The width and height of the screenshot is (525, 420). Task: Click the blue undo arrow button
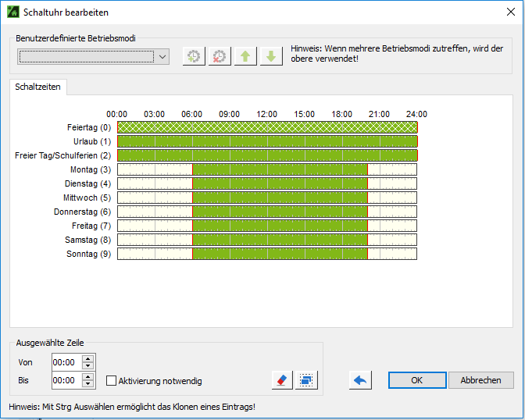point(360,380)
